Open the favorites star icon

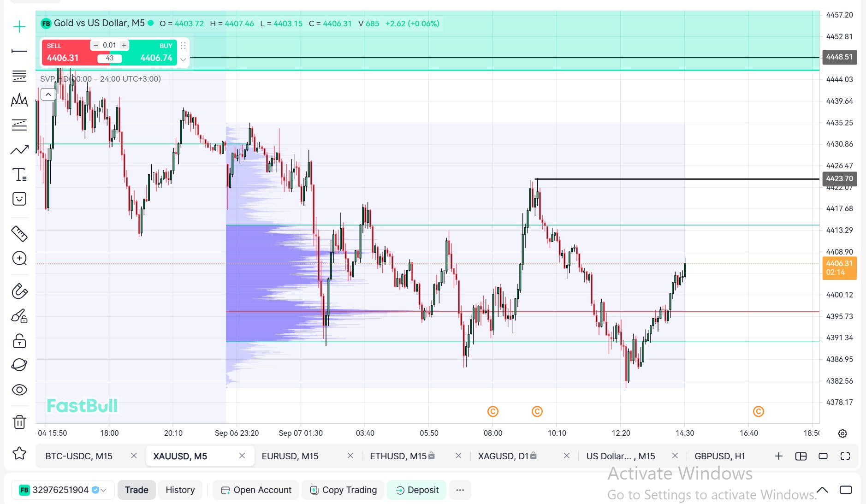[x=19, y=453]
